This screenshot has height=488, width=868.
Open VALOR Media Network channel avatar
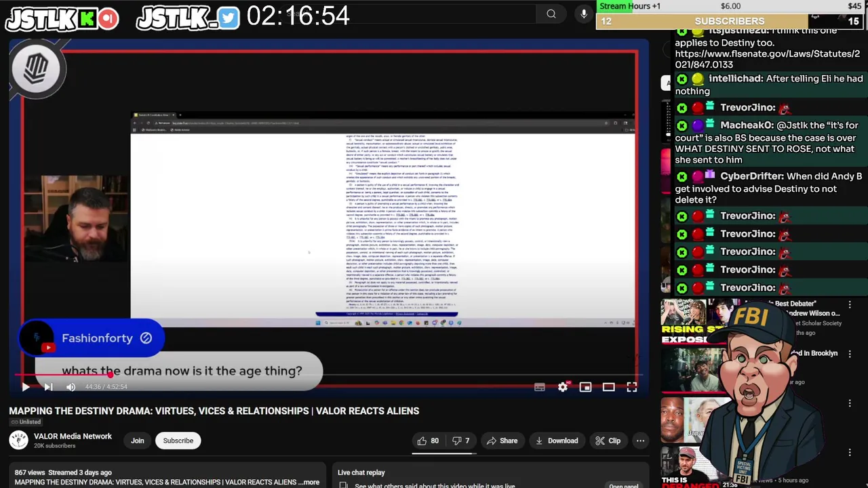click(x=18, y=441)
